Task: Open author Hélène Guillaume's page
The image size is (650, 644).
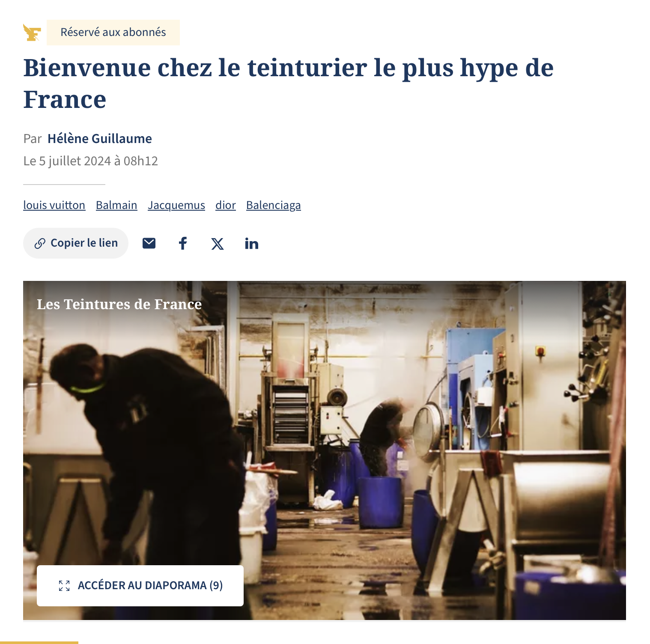Action: coord(100,139)
